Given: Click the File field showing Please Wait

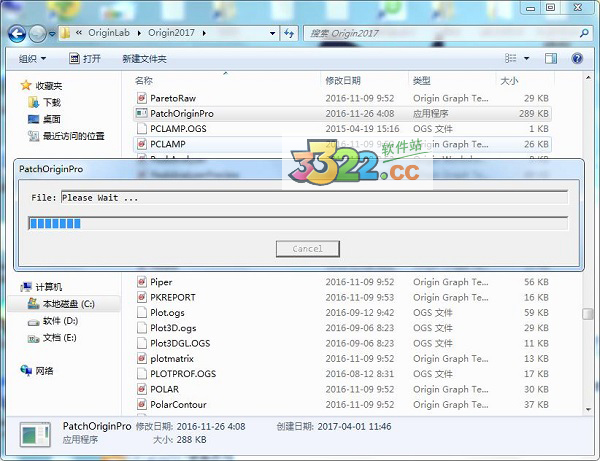Looking at the screenshot, I should coord(314,198).
